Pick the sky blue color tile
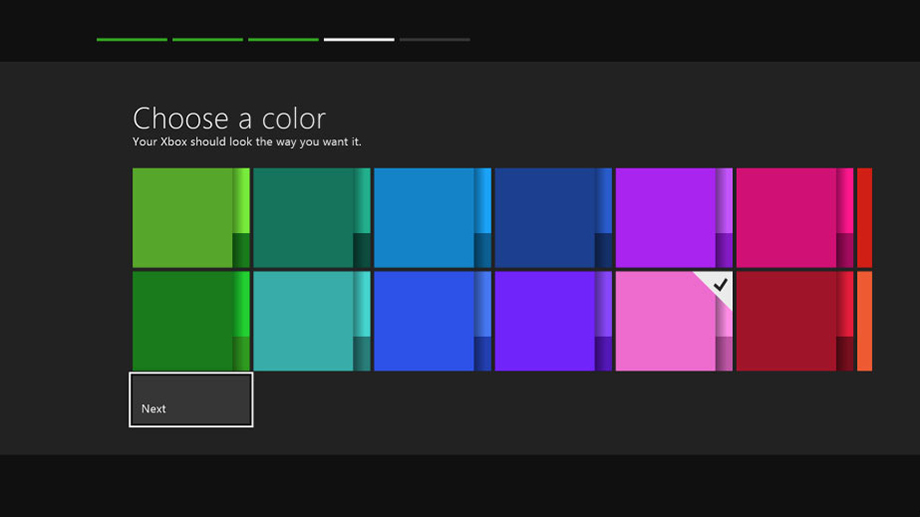Viewport: 920px width, 517px height. (432, 218)
